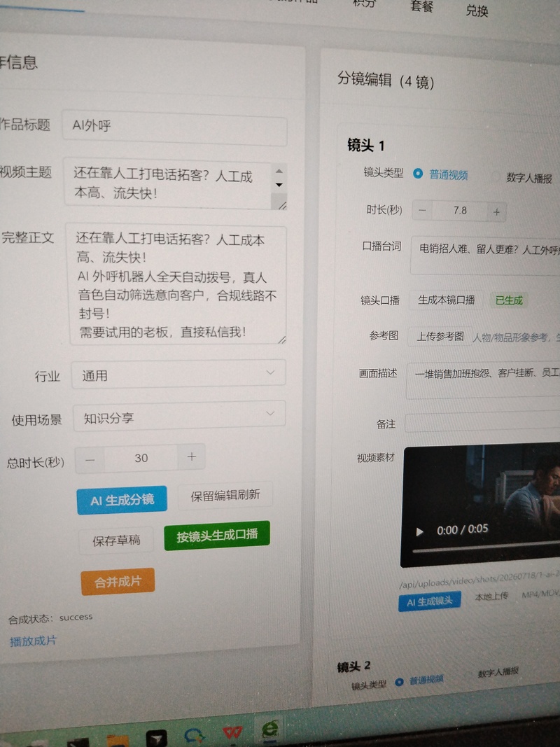Decrease 镜头 1 时长 with minus button
The image size is (560, 747).
(x=422, y=211)
